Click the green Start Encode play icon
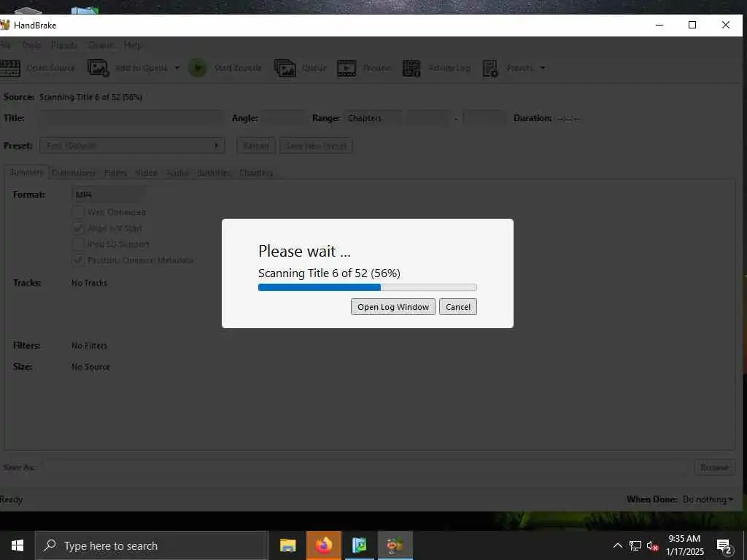 [197, 68]
